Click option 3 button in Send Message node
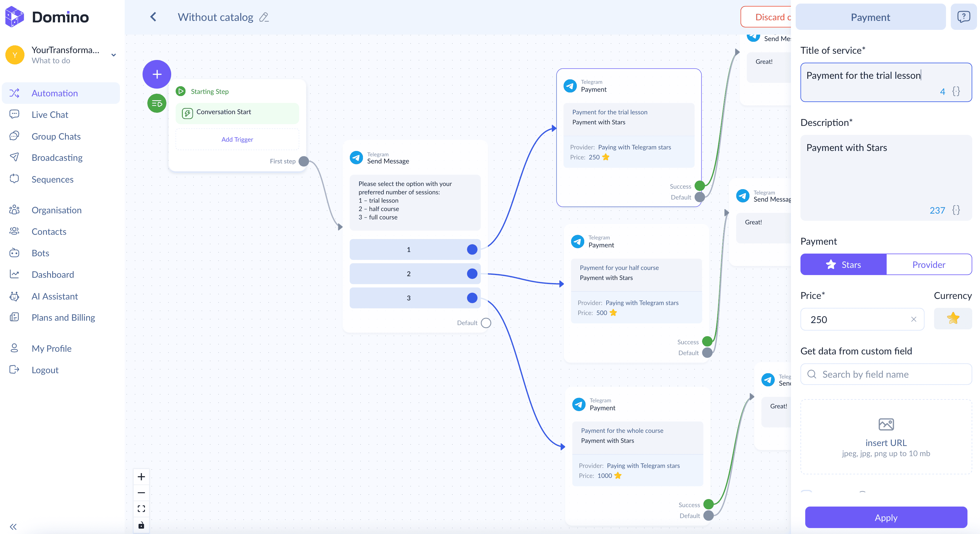980x534 pixels. (x=415, y=298)
